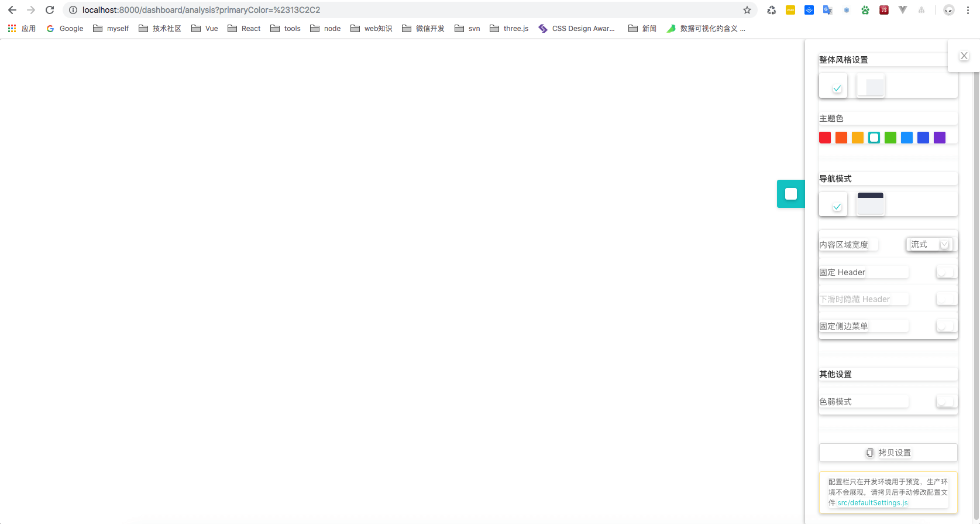Select the light blue theme color

[x=907, y=138]
